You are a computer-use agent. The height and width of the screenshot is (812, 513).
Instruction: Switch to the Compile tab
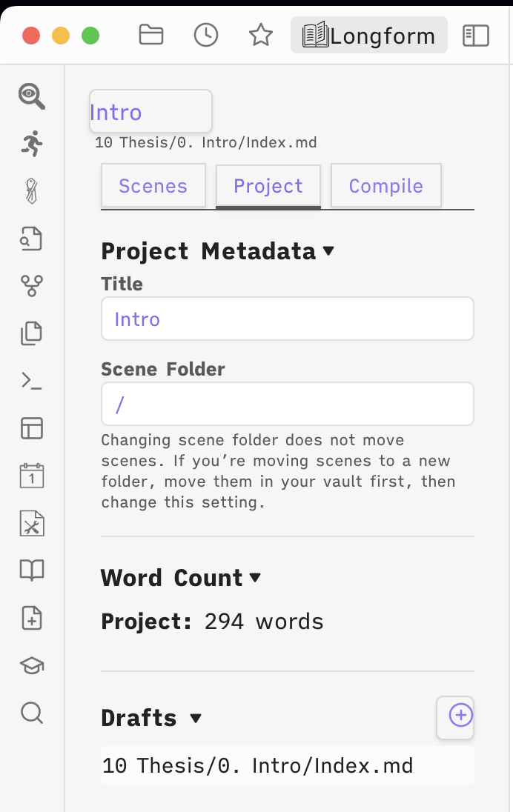point(385,186)
